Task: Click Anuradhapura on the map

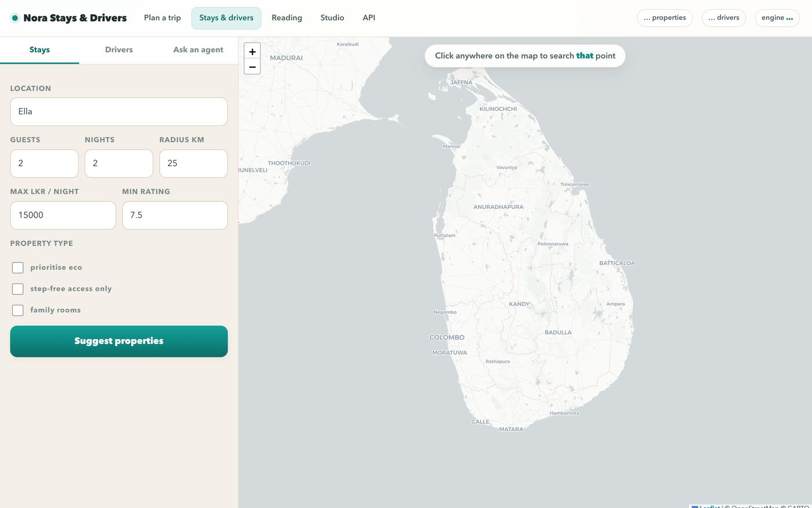Action: point(499,207)
